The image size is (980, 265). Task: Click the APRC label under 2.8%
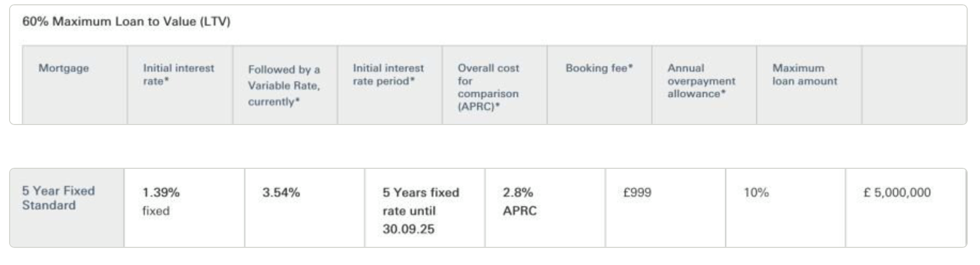pos(519,211)
